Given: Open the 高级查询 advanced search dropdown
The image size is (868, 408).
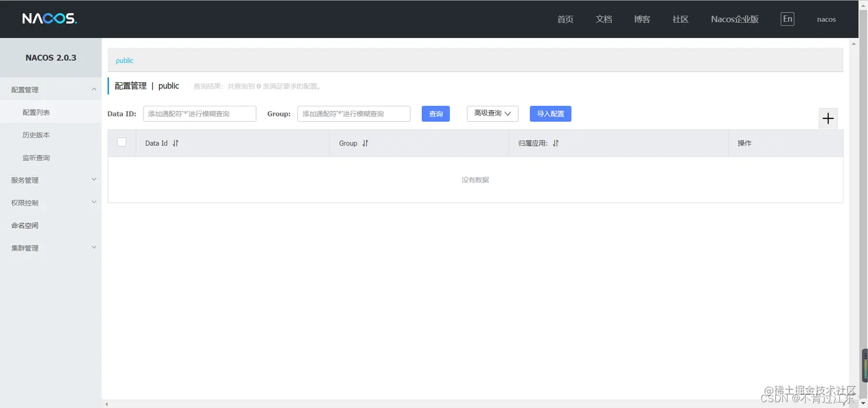Looking at the screenshot, I should [x=491, y=113].
